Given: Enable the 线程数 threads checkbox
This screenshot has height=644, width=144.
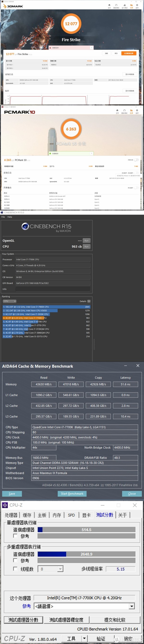Looking at the screenshot, I should pos(15,569).
